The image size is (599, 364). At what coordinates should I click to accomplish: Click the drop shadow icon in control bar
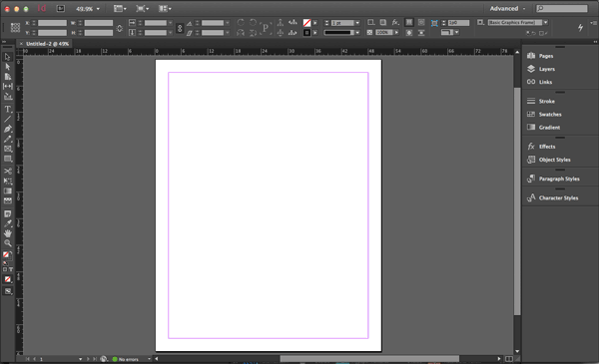coord(383,23)
